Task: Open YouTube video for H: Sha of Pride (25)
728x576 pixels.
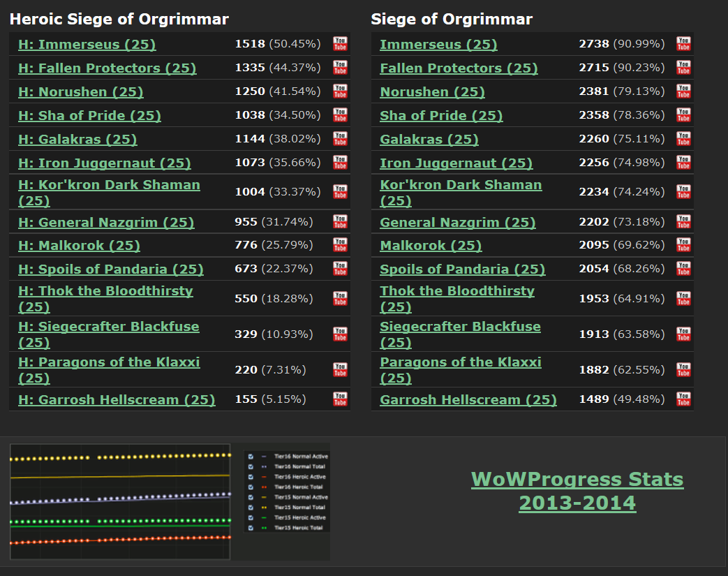Action: click(341, 115)
